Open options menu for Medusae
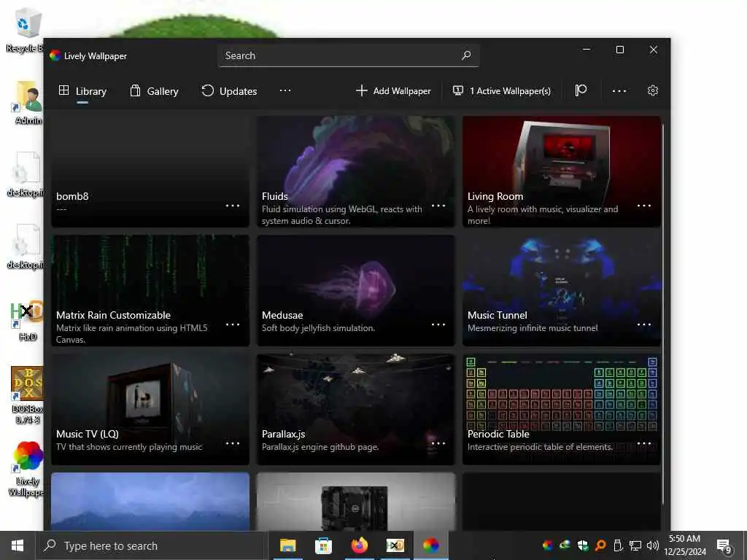This screenshot has height=560, width=747. [x=438, y=324]
